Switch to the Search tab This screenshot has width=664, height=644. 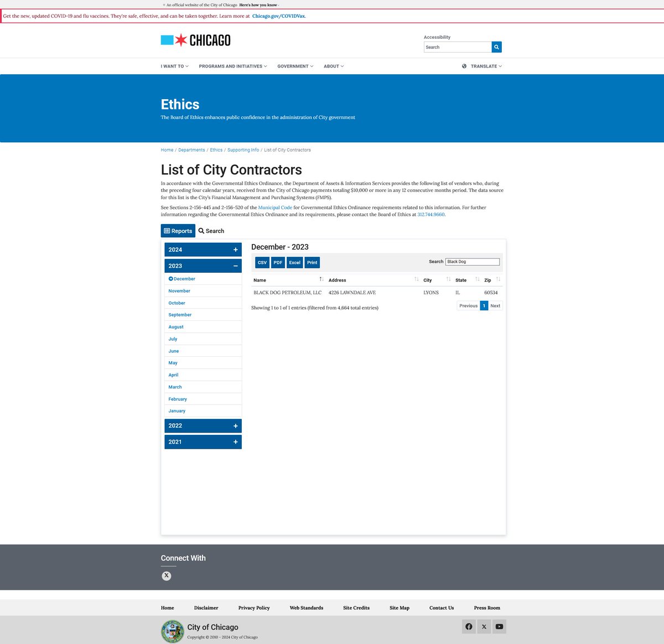[211, 231]
